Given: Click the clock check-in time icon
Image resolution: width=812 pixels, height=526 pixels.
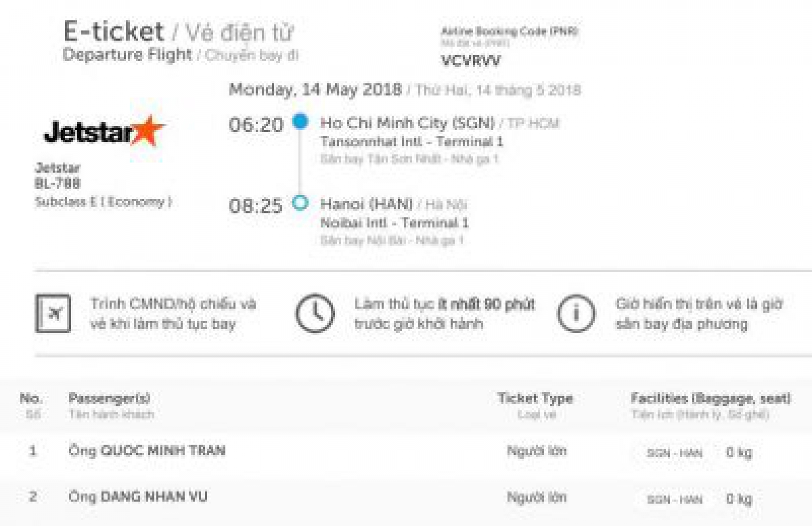Looking at the screenshot, I should pyautogui.click(x=315, y=314).
